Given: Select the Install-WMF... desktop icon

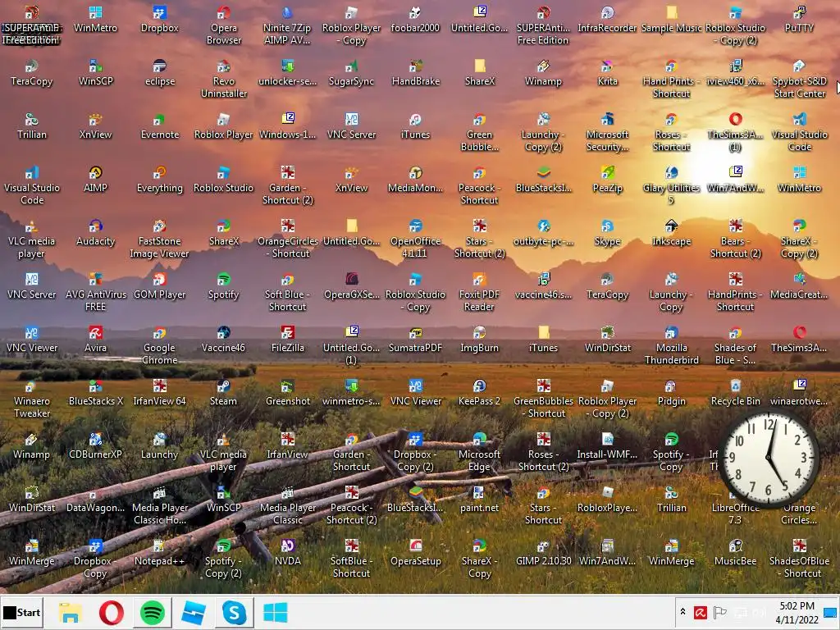Looking at the screenshot, I should [607, 445].
